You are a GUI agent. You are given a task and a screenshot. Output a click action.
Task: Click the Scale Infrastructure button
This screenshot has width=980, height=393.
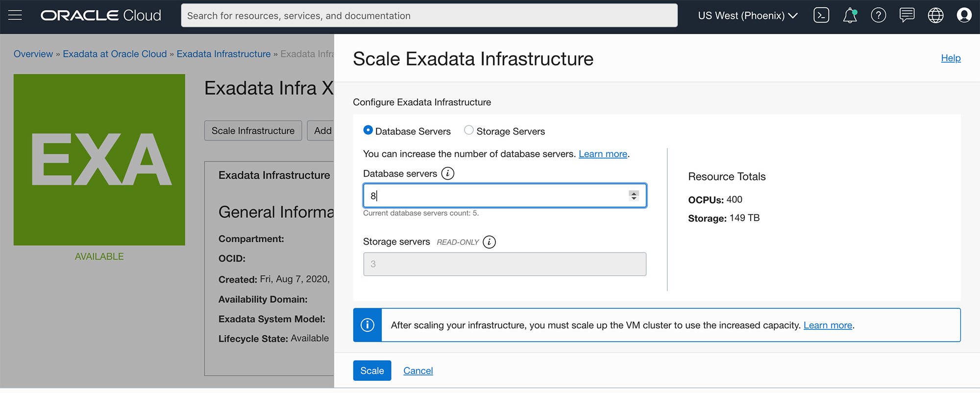(x=253, y=131)
